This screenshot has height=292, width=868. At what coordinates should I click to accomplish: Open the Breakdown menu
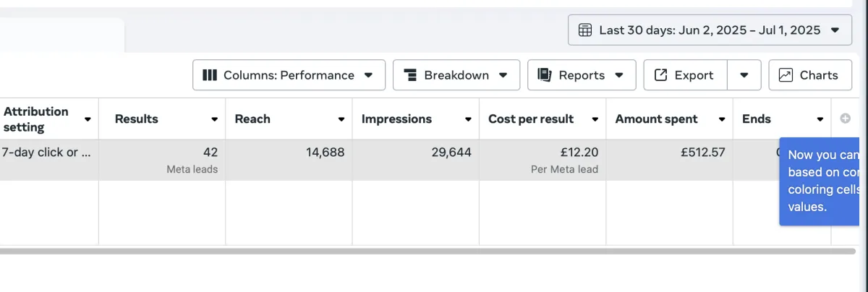pos(456,75)
